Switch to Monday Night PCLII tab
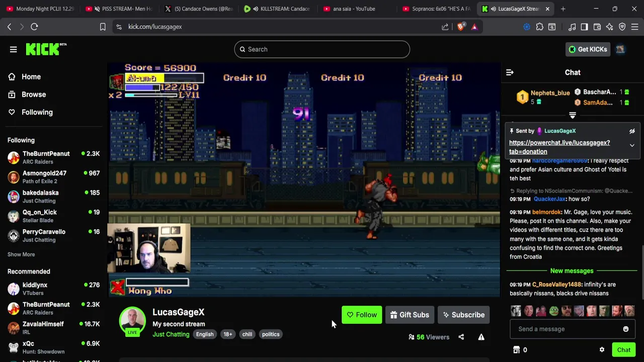The image size is (644, 362). click(x=39, y=9)
